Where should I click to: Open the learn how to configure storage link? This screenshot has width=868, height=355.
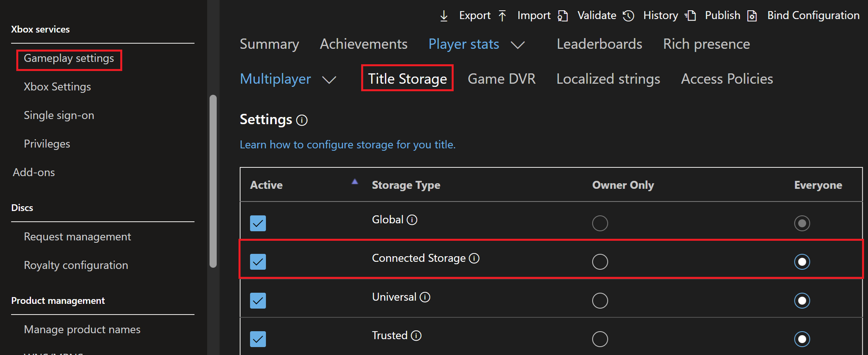[x=348, y=145]
